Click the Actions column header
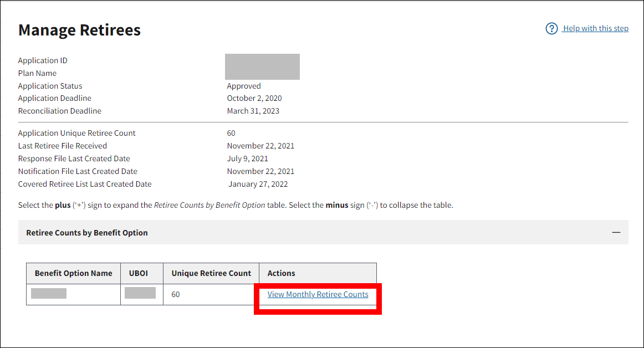Image resolution: width=644 pixels, height=348 pixels. click(x=281, y=273)
